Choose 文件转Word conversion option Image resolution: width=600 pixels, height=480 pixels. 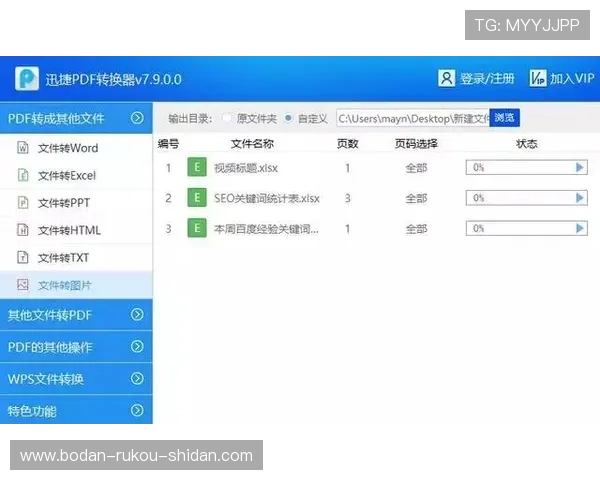tap(76, 148)
